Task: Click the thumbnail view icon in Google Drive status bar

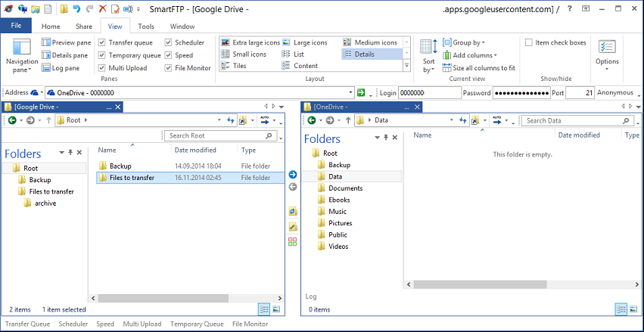Action: tap(276, 309)
